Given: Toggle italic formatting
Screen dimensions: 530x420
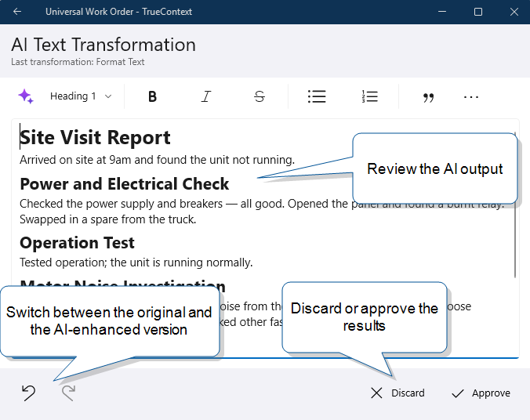Looking at the screenshot, I should click(206, 96).
